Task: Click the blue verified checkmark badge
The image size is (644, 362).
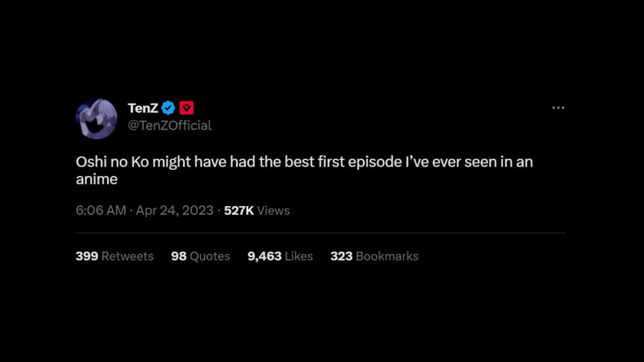Action: [x=168, y=108]
